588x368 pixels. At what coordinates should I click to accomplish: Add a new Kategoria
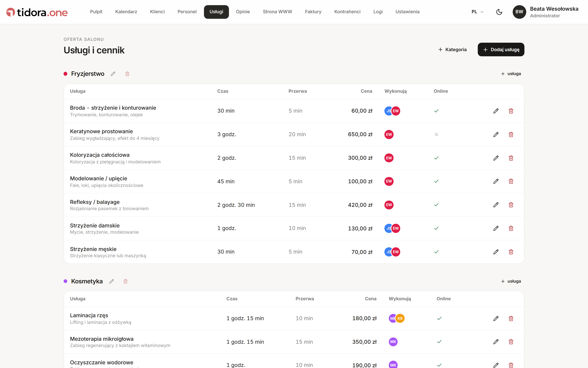click(x=452, y=50)
